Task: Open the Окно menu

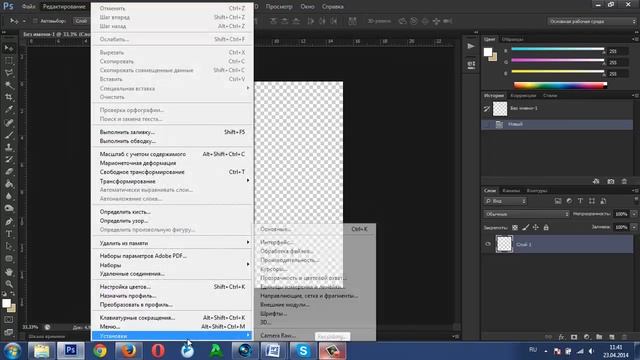Action: pyautogui.click(x=307, y=7)
